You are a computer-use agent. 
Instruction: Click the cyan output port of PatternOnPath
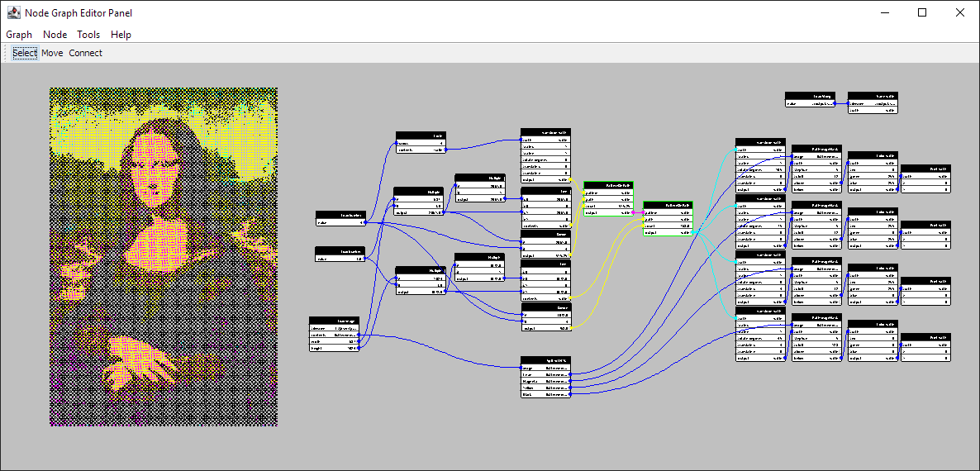[693, 231]
